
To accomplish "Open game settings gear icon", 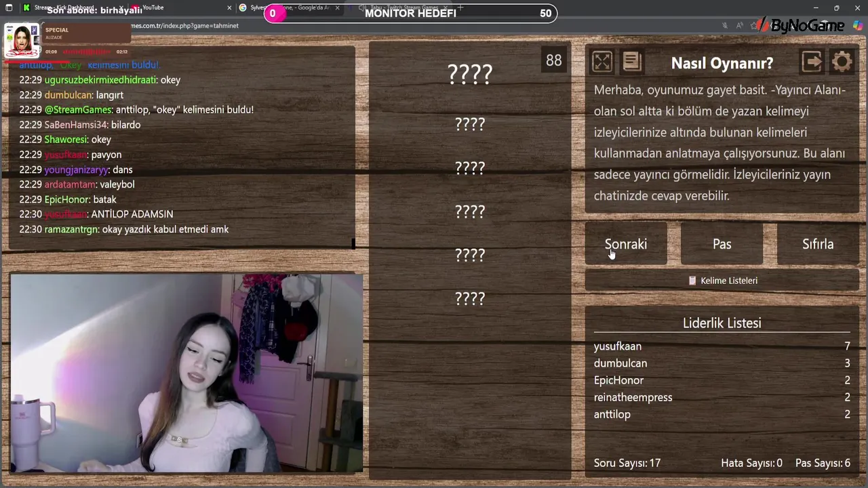I will [842, 62].
